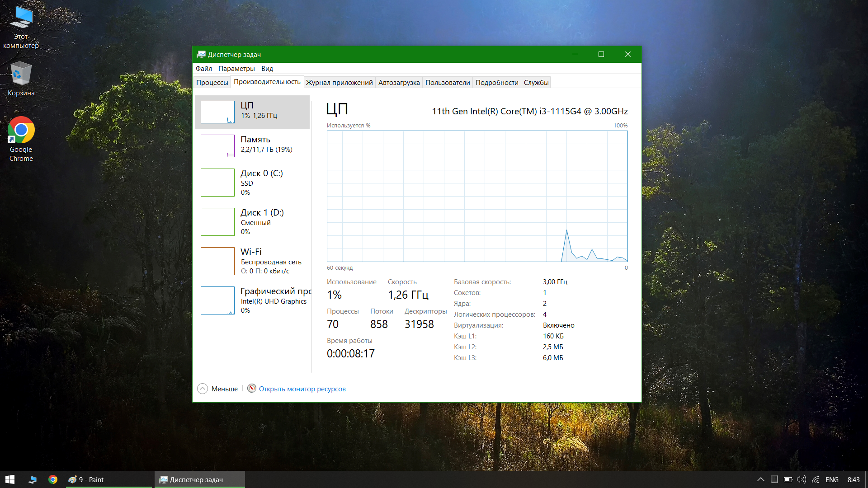This screenshot has height=488, width=868.
Task: Collapse view with Меньше arrow button
Action: tap(203, 389)
